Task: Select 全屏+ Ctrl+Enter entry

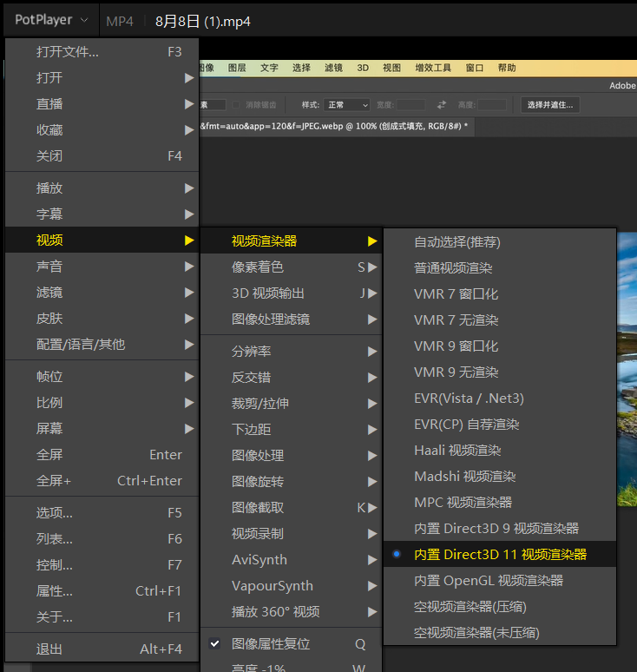Action: [102, 481]
